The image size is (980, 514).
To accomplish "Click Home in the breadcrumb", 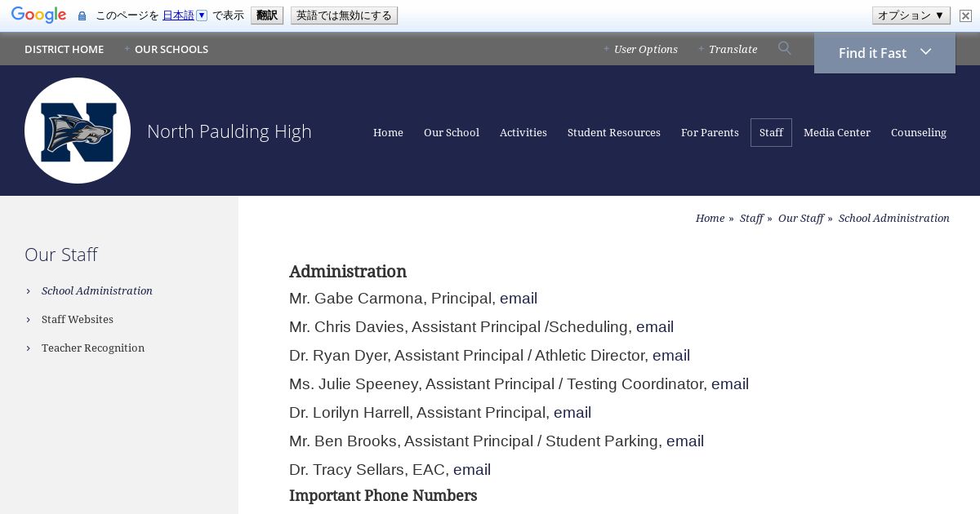I will pos(710,218).
